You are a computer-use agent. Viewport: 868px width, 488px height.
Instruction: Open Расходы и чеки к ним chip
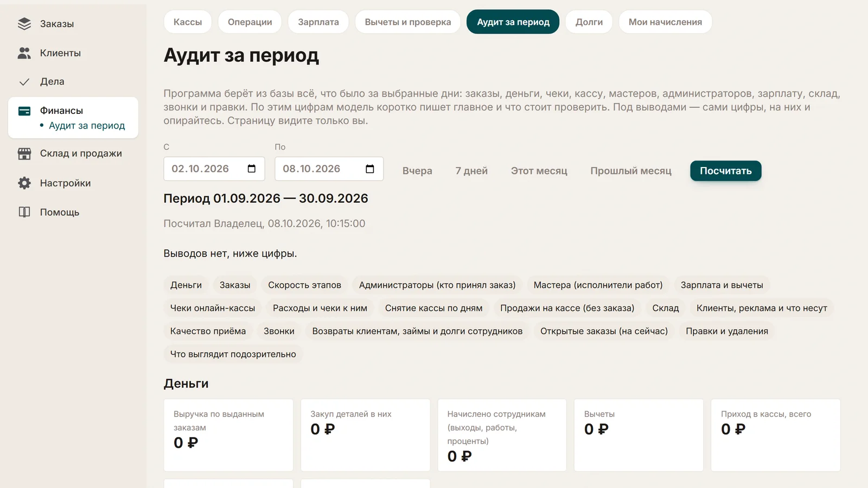pyautogui.click(x=320, y=308)
